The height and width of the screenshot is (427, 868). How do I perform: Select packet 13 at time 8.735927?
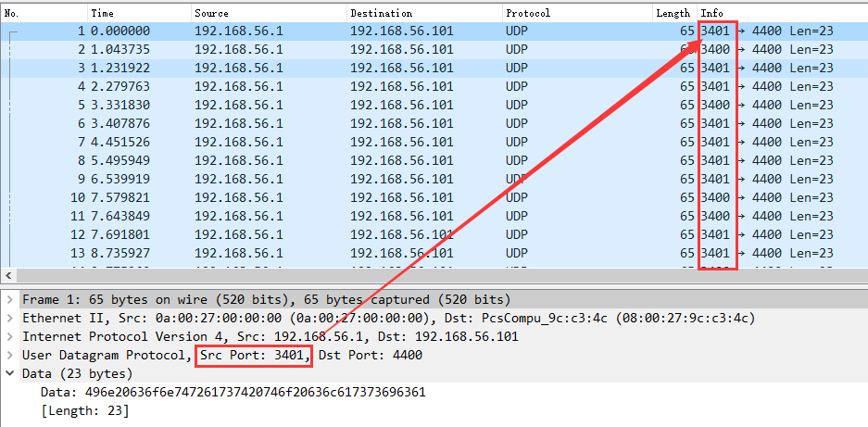point(434,253)
